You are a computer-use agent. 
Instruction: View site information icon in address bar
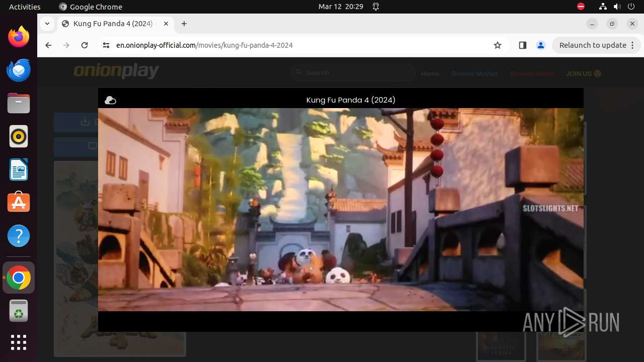tap(106, 45)
